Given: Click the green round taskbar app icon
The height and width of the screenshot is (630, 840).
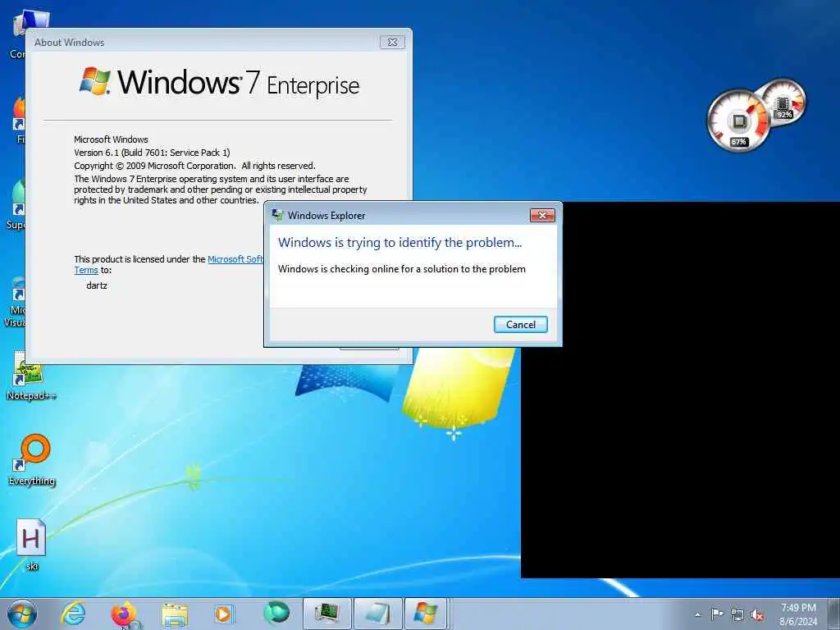Looking at the screenshot, I should (276, 613).
